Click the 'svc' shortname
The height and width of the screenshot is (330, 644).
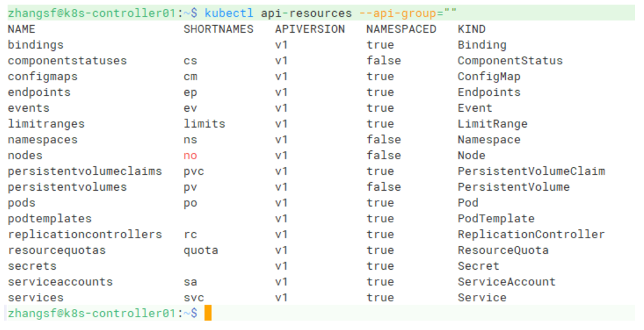click(193, 298)
